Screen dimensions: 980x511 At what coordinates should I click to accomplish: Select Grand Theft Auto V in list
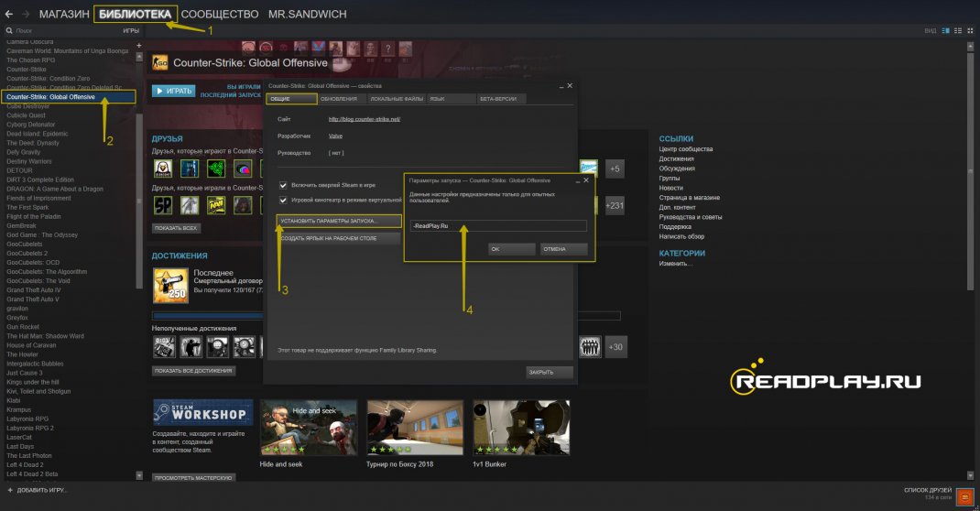pyautogui.click(x=32, y=299)
